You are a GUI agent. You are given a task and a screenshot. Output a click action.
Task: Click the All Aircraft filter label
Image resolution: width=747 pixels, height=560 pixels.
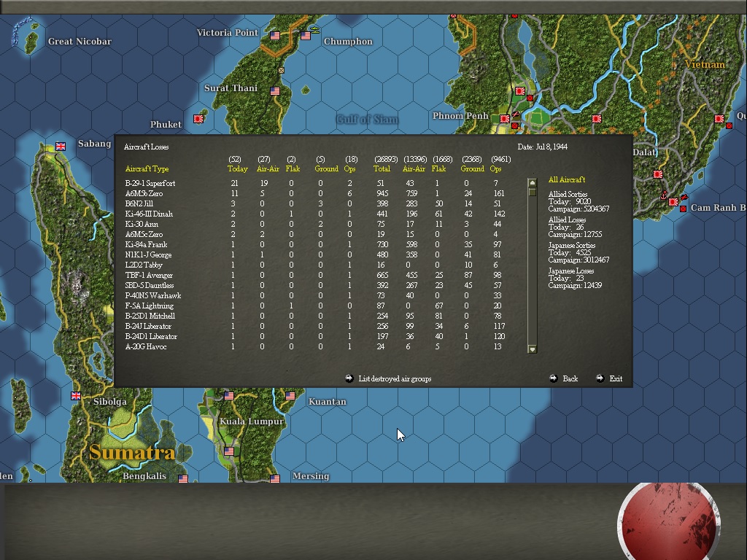click(566, 179)
